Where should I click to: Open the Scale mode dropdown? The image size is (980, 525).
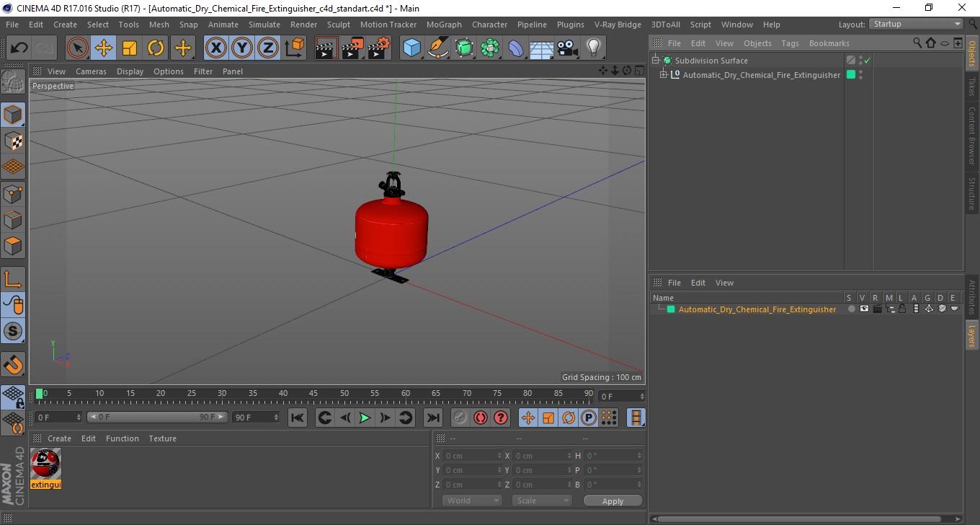pos(542,500)
